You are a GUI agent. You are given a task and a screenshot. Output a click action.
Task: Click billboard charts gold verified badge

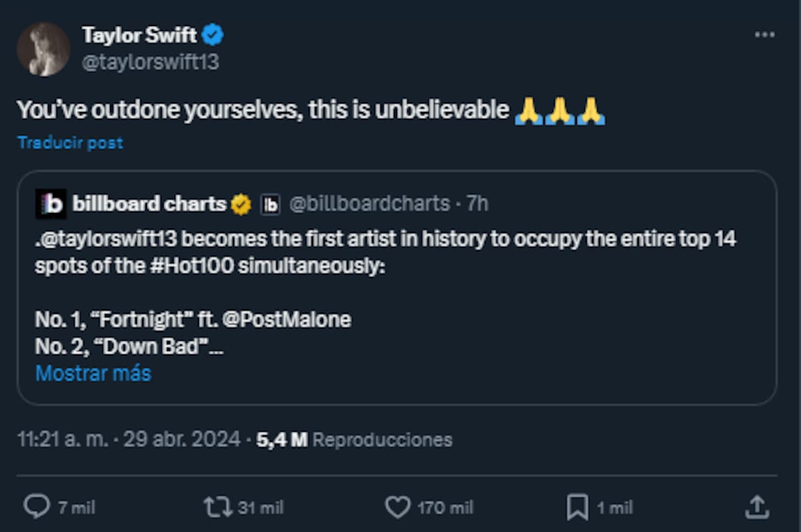pos(241,205)
